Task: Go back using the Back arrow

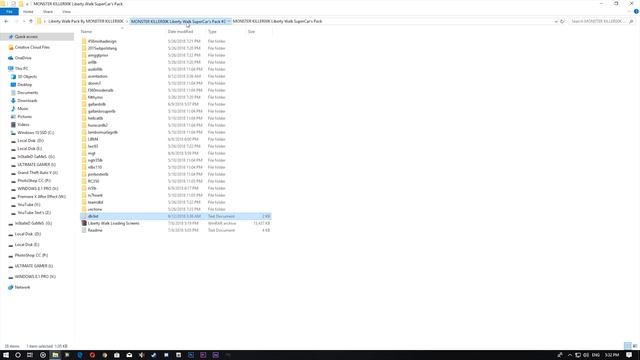Action: pyautogui.click(x=6, y=21)
